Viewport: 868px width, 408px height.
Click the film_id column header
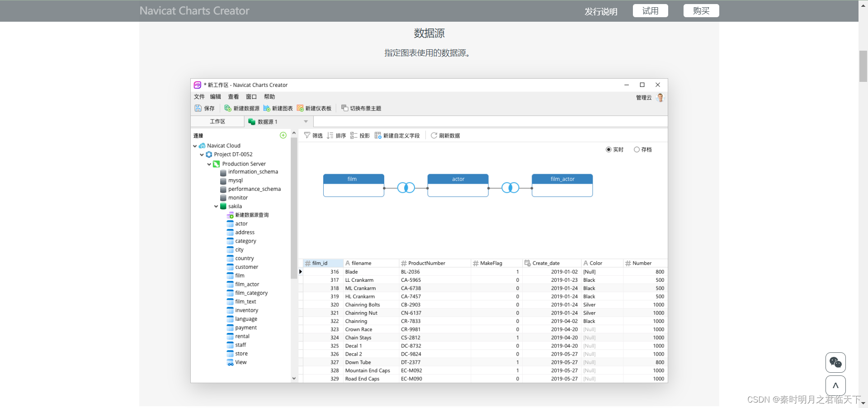(323, 263)
